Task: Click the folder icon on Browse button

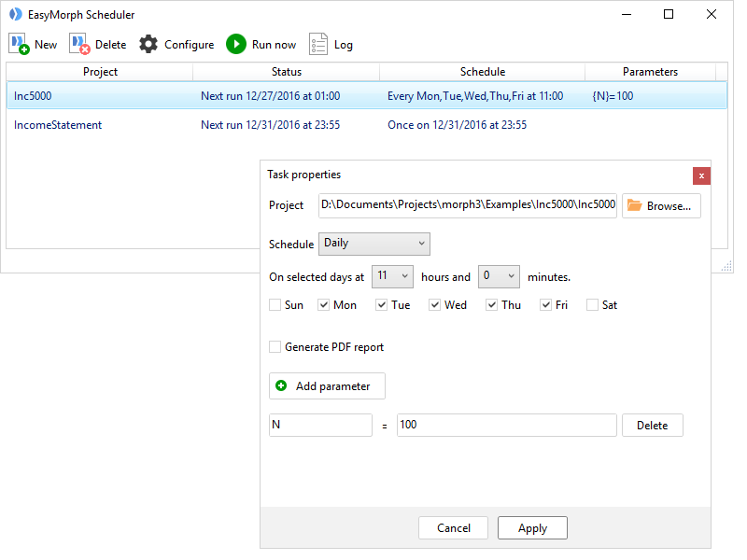Action: point(634,205)
